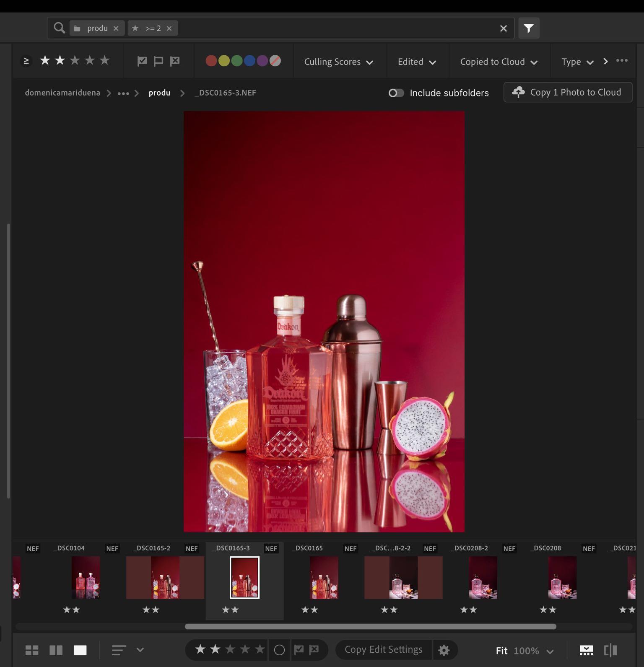Click the _DSC0165-3.NEF breadcrumb

225,93
